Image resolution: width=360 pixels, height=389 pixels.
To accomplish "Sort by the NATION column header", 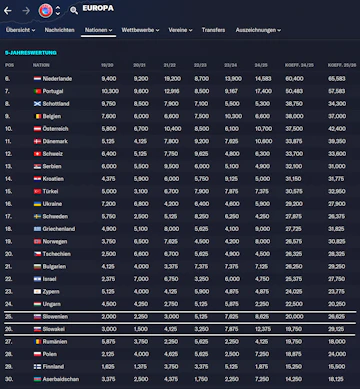I will [41, 65].
